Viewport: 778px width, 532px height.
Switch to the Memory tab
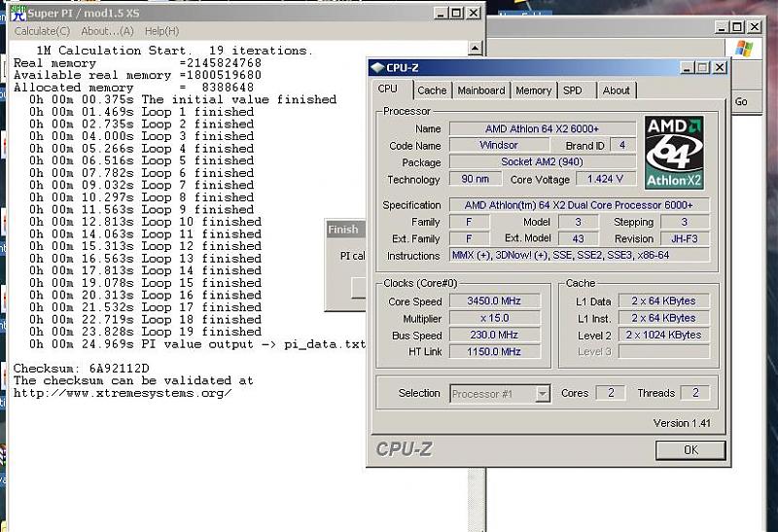click(x=533, y=90)
